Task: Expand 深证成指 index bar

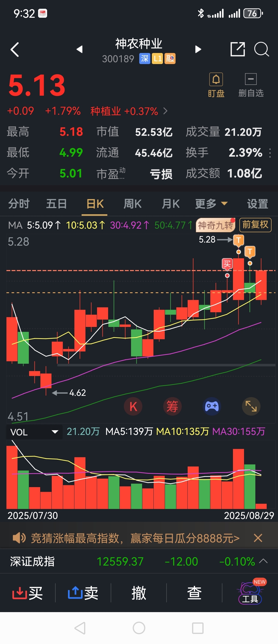Action: (x=263, y=561)
